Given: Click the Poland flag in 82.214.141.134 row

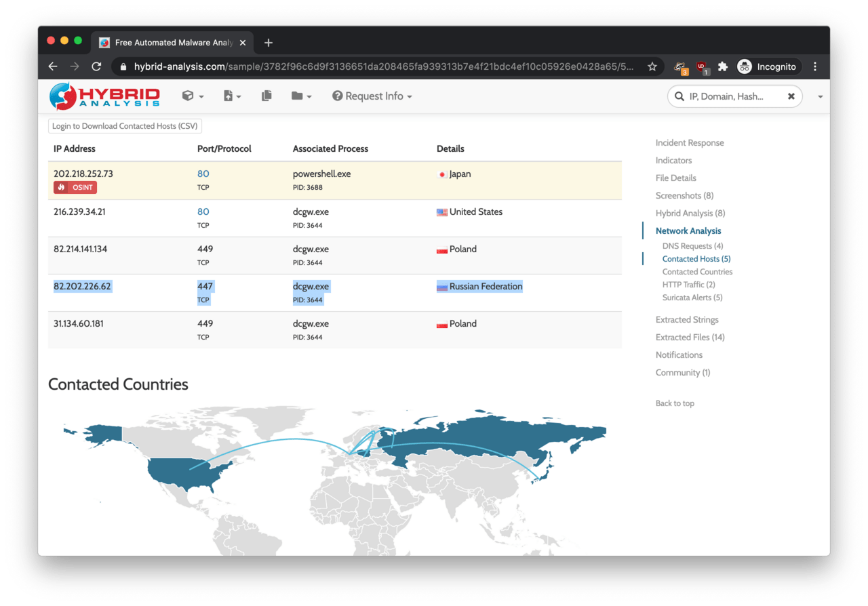Looking at the screenshot, I should (x=442, y=249).
